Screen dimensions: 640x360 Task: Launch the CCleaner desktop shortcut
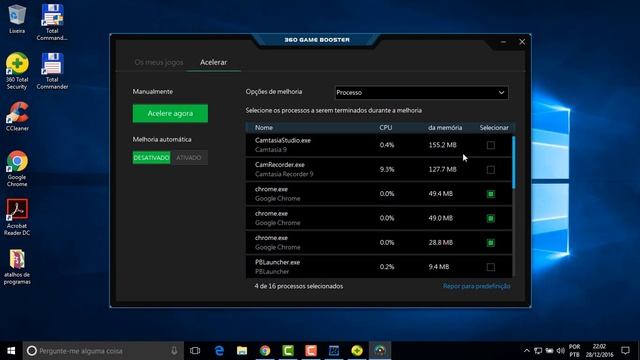pyautogui.click(x=17, y=117)
